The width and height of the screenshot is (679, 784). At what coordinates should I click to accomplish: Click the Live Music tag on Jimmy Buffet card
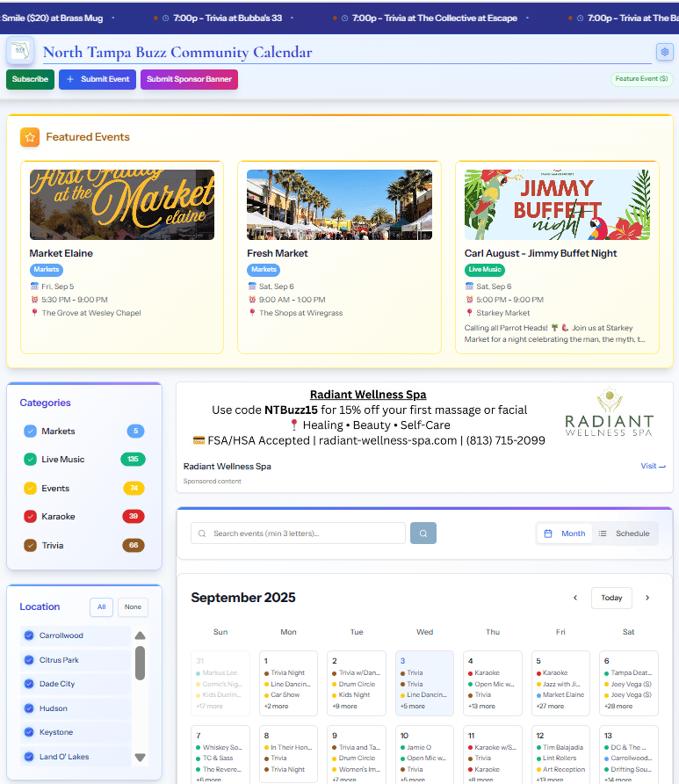(485, 270)
